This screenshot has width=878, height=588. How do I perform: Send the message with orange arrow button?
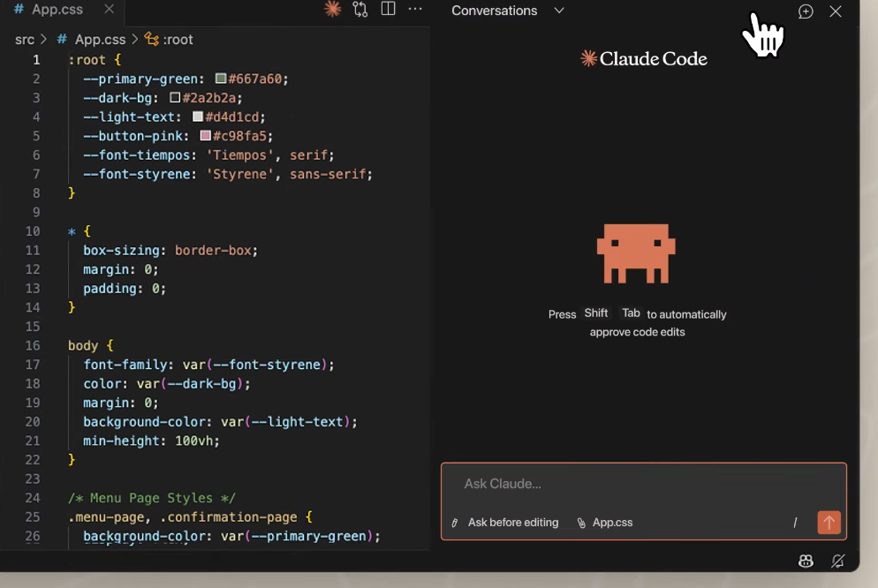click(x=829, y=523)
